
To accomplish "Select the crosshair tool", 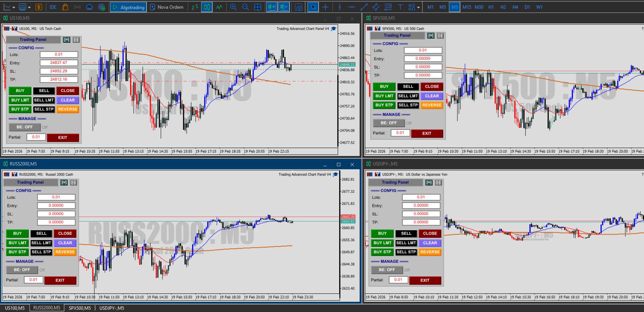I will 325,7.
